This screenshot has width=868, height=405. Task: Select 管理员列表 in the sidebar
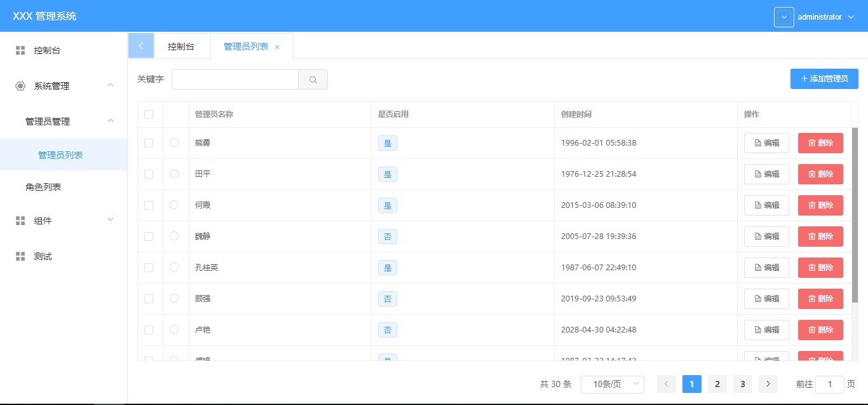pyautogui.click(x=64, y=154)
